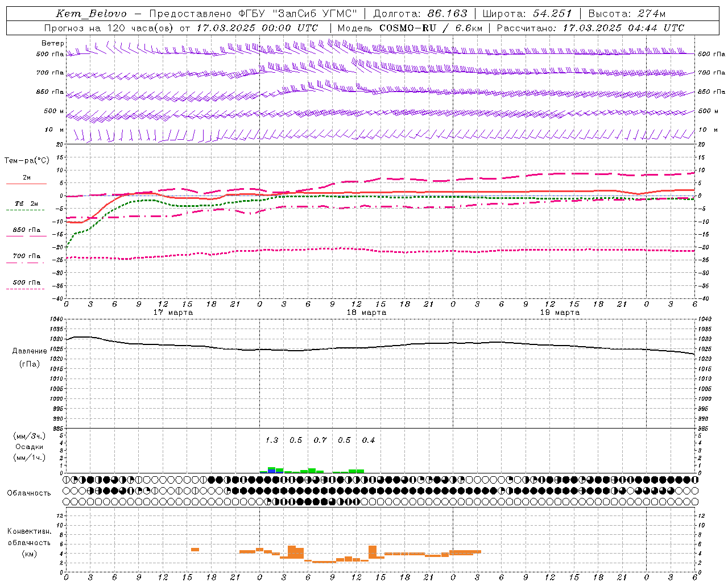Click the longitude value "Долгота: 86.163"
The image size is (728, 582).
(420, 14)
